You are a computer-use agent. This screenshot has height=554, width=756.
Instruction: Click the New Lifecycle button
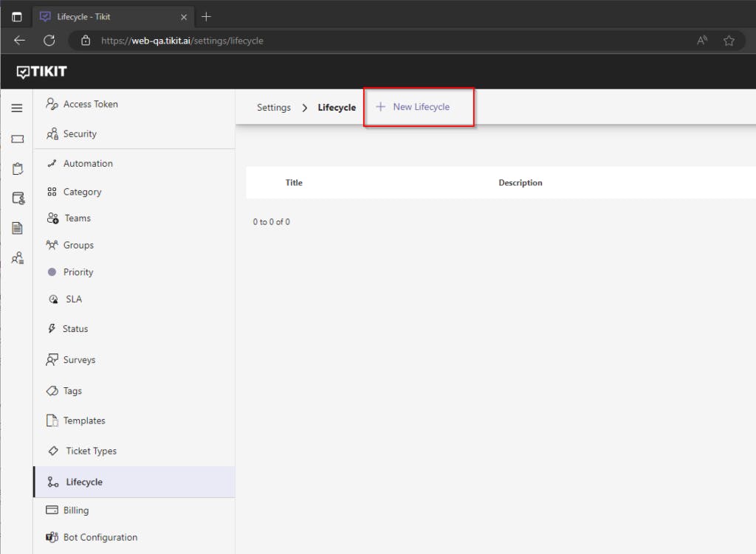413,107
